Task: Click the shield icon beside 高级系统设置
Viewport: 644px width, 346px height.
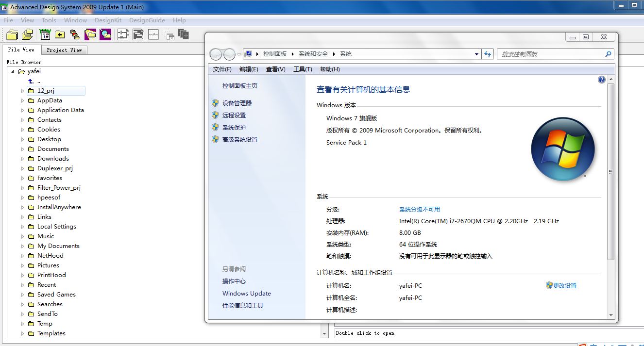Action: click(215, 139)
